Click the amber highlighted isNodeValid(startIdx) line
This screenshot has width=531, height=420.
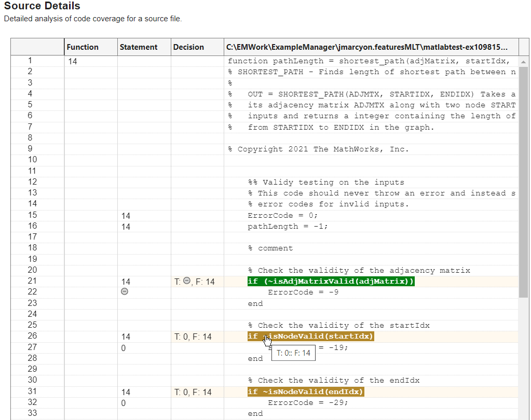click(x=310, y=336)
